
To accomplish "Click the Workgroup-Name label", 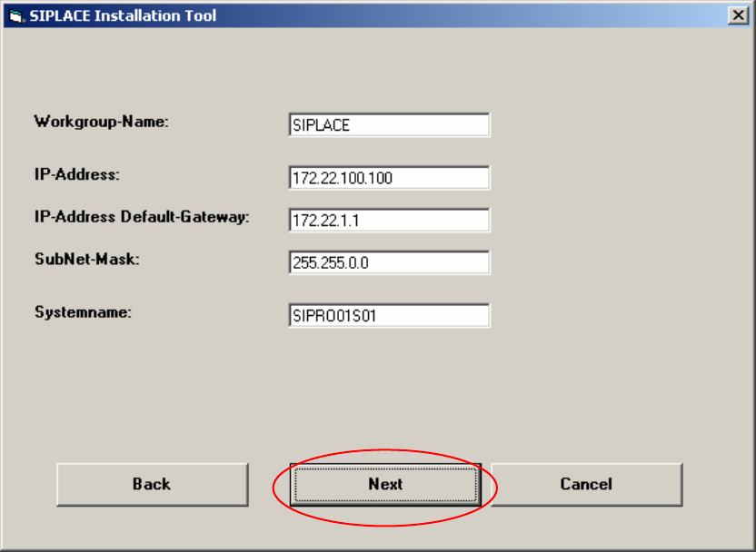I will 101,122.
